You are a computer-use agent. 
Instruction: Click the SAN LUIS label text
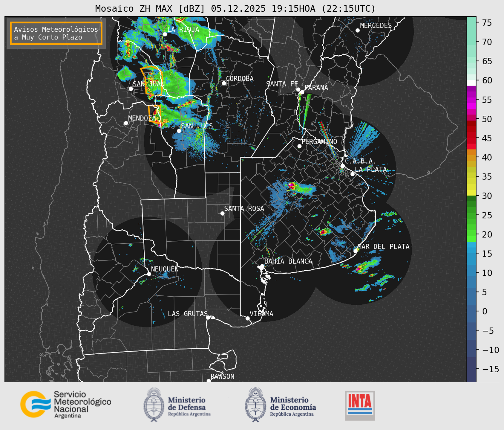point(197,126)
